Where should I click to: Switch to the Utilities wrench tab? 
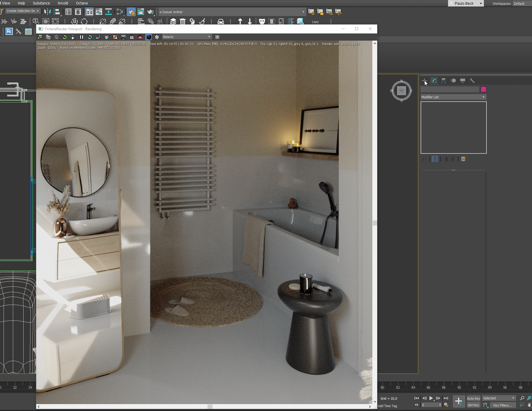click(472, 81)
